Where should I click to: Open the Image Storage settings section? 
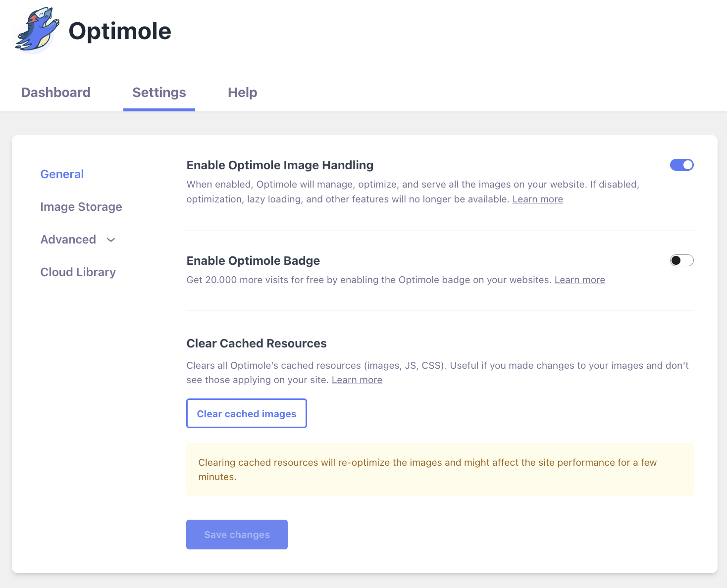[81, 207]
